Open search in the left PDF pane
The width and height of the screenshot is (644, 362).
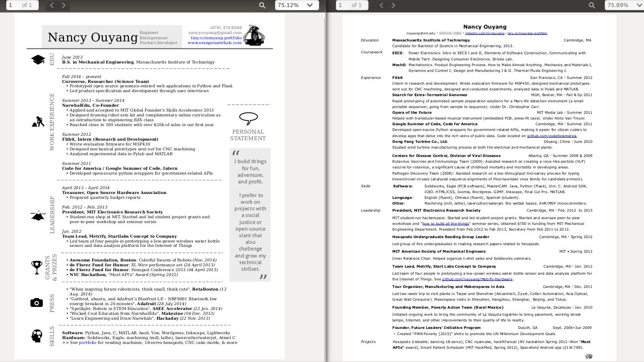[262, 5]
